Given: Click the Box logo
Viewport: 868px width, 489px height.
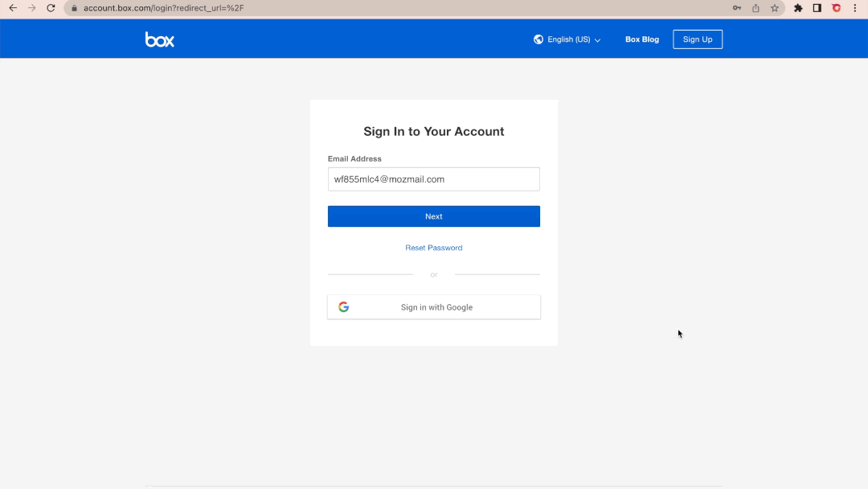Looking at the screenshot, I should [x=159, y=39].
